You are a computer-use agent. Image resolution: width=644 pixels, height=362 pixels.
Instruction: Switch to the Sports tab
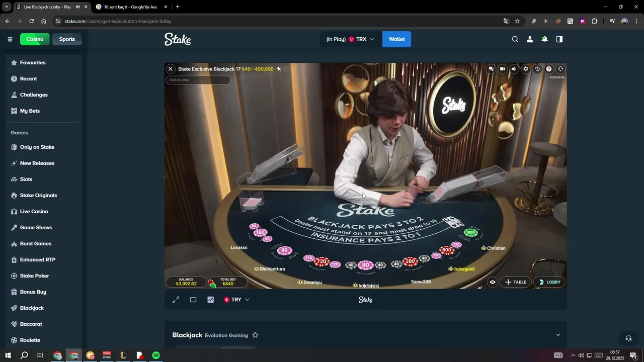[67, 39]
